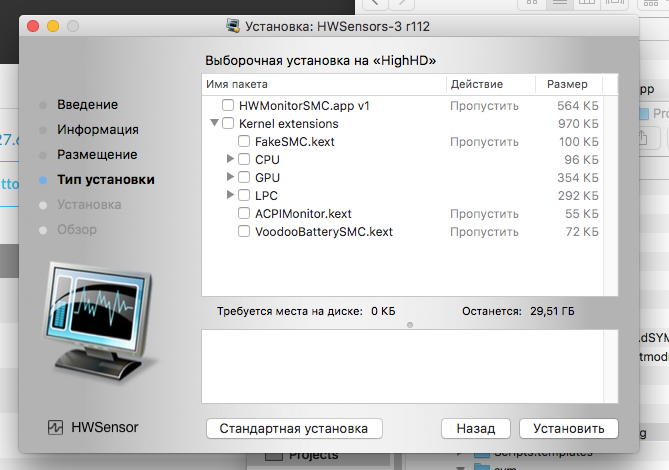Toggle the LPC package checkbox

244,195
